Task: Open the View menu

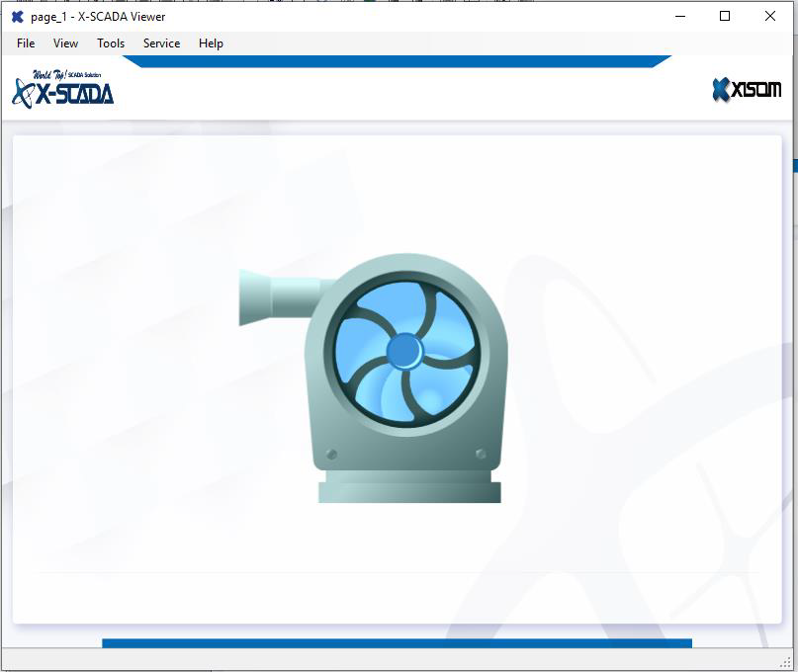Action: (x=65, y=43)
